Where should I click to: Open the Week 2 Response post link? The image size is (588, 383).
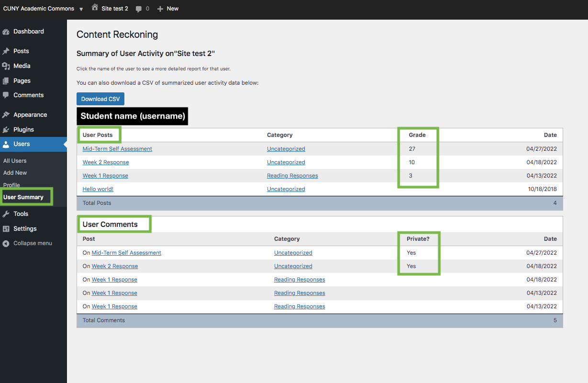click(106, 162)
